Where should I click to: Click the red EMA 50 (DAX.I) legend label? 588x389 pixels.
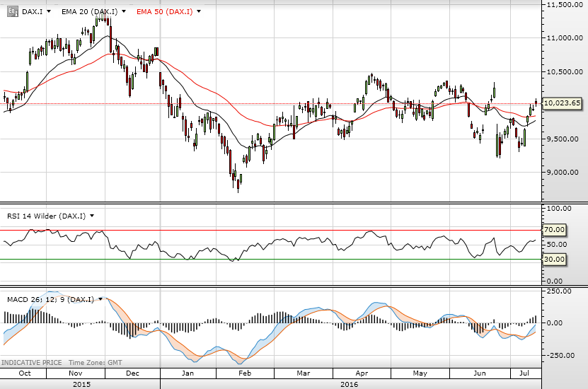tap(165, 11)
